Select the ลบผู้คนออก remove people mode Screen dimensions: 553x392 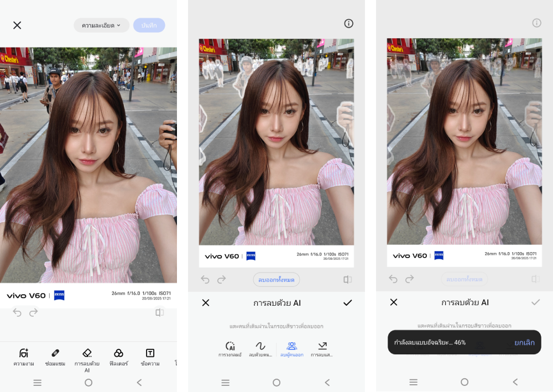(x=292, y=349)
